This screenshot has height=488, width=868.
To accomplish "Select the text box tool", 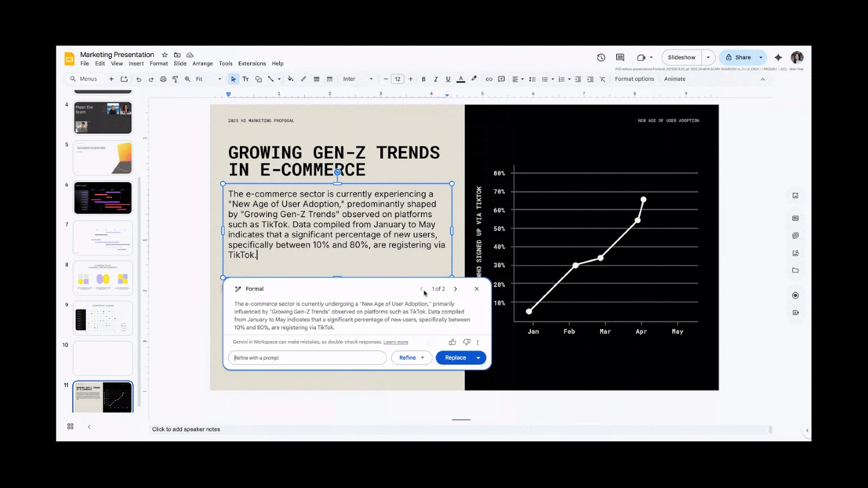I will (246, 79).
